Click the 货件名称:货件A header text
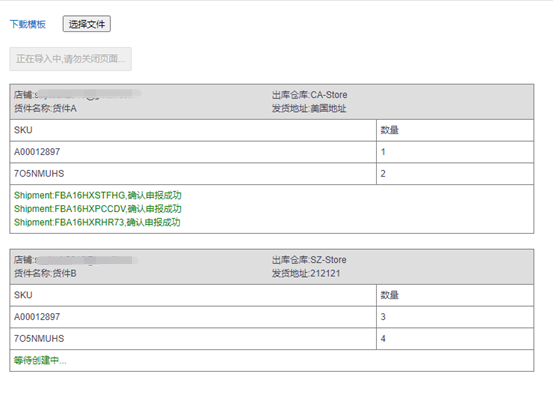Screen dimensions: 553x407 [x=45, y=109]
